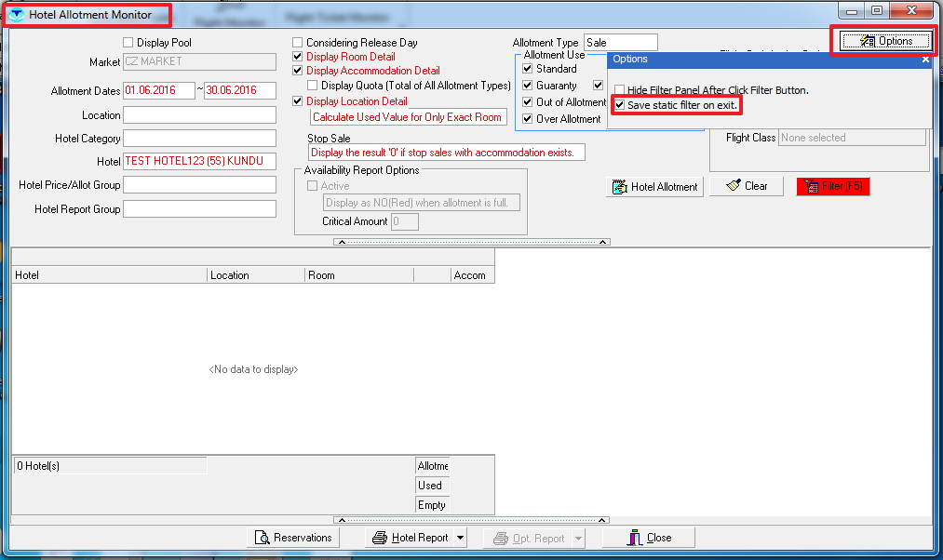The height and width of the screenshot is (560, 943).
Task: Click the Close door icon button
Action: [635, 538]
